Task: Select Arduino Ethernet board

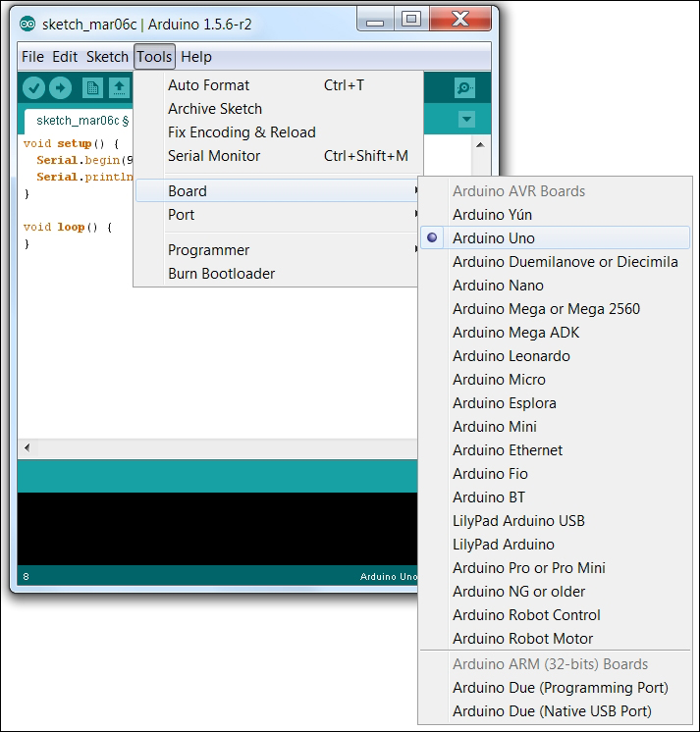Action: tap(555, 450)
